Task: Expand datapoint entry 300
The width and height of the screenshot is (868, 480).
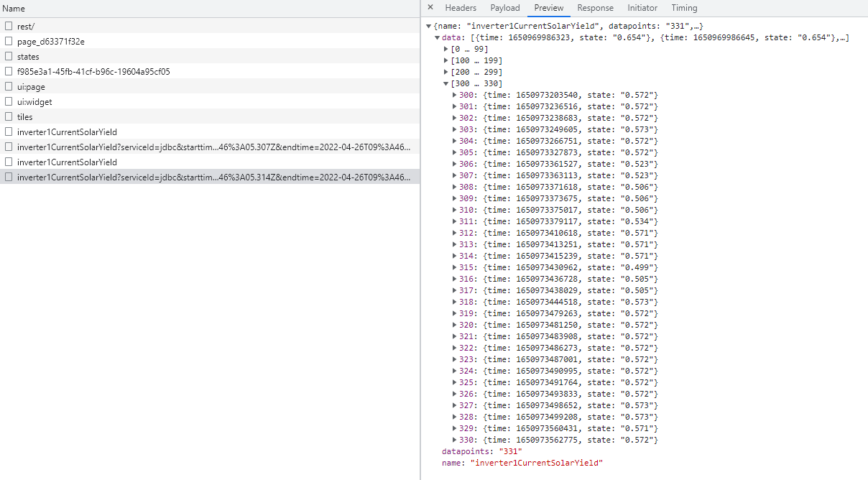Action: click(455, 95)
